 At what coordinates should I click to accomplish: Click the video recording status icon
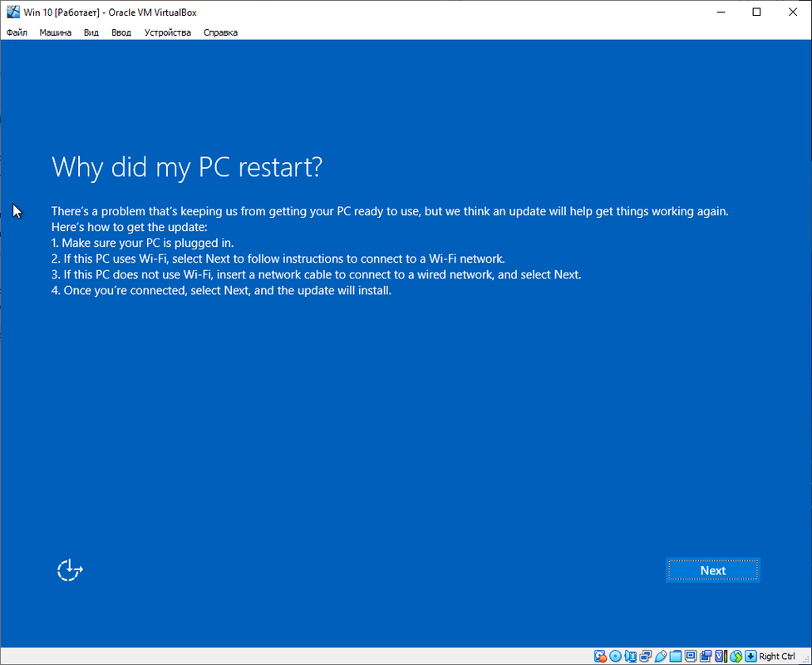tap(706, 656)
